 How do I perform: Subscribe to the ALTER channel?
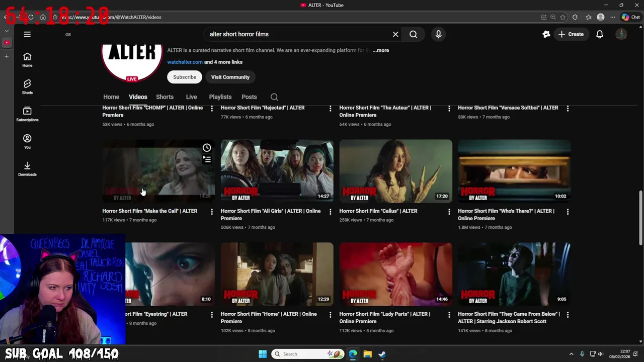click(185, 77)
